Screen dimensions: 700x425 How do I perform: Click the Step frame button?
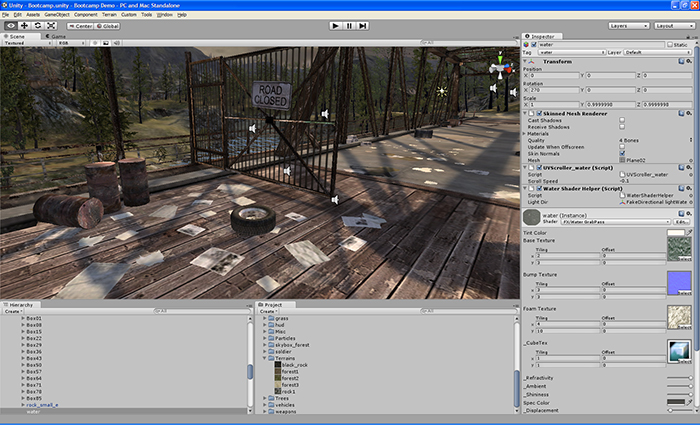(x=362, y=26)
